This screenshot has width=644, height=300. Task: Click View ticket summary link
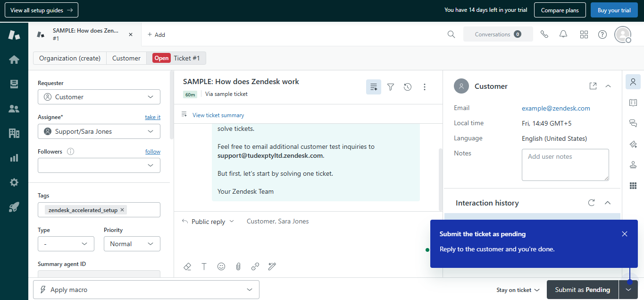[x=218, y=115]
